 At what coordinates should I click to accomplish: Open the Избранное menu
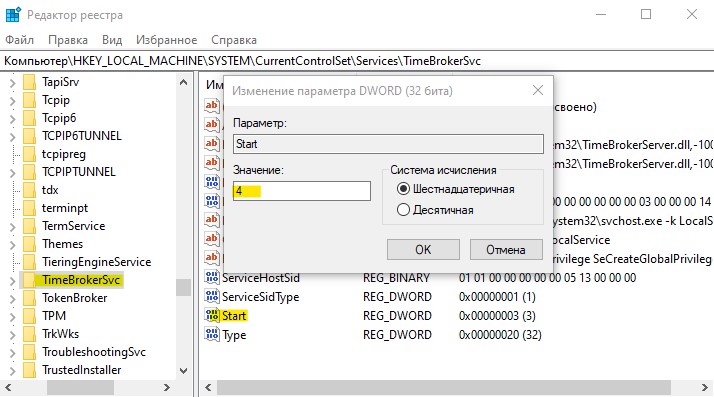pos(166,40)
